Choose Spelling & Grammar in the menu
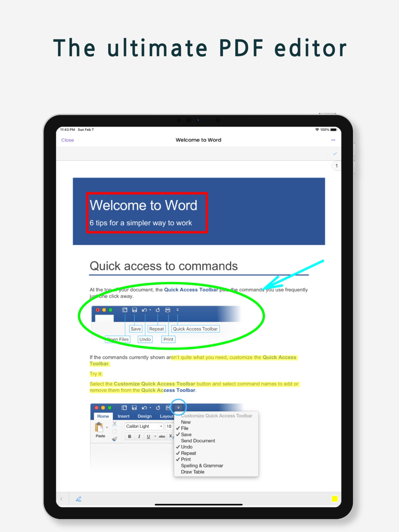This screenshot has height=532, width=399. pyautogui.click(x=202, y=466)
